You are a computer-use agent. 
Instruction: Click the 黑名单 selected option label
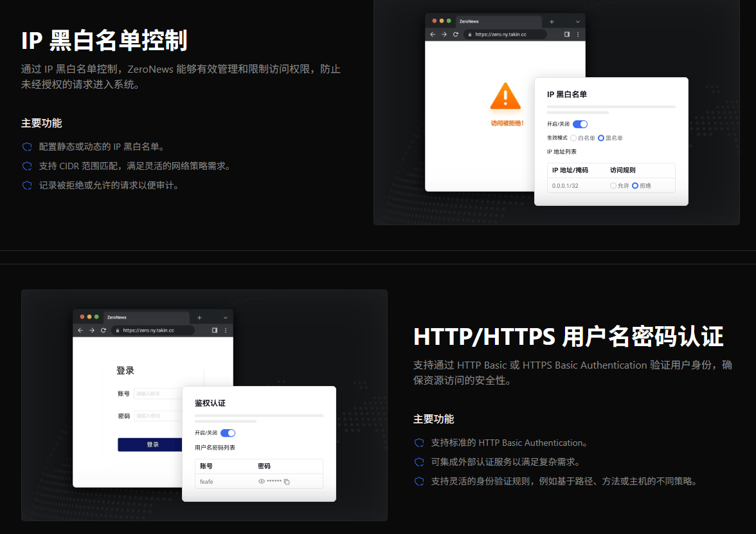(613, 138)
